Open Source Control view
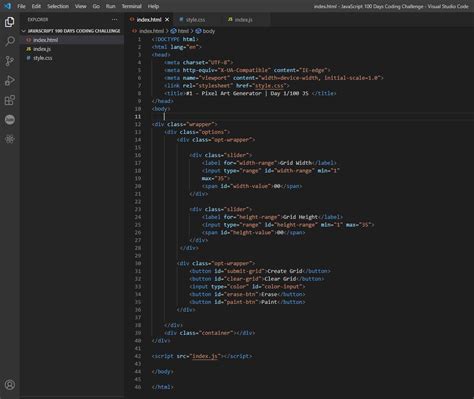Screen dimensions: 474x399 (x=10, y=61)
